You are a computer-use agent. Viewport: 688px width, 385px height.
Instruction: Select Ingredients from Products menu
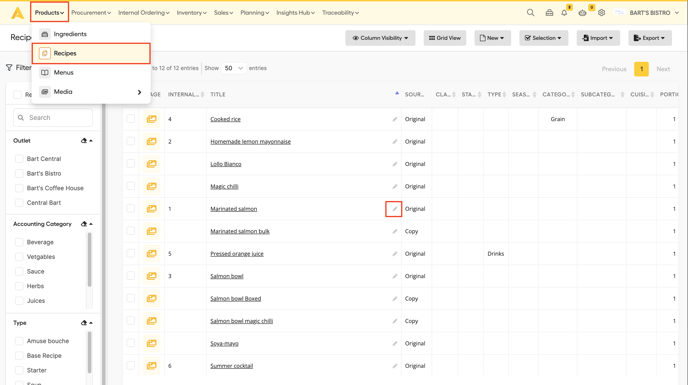pos(91,34)
